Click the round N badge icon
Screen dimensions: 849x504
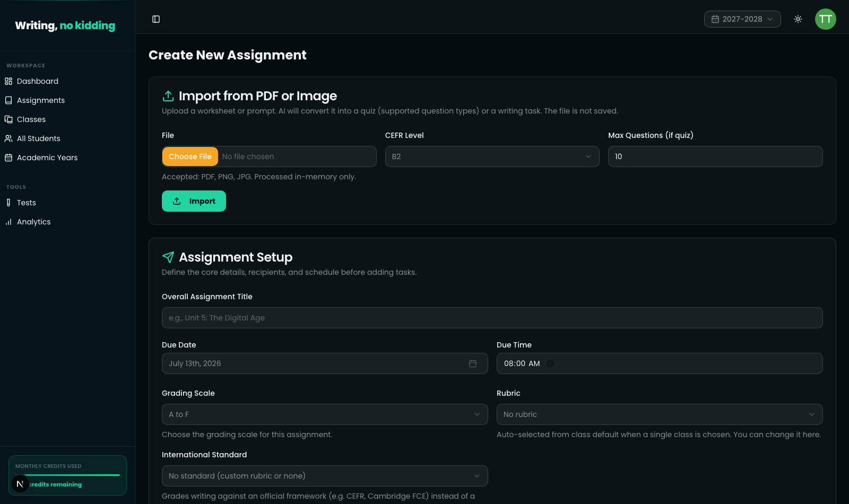pos(20,484)
